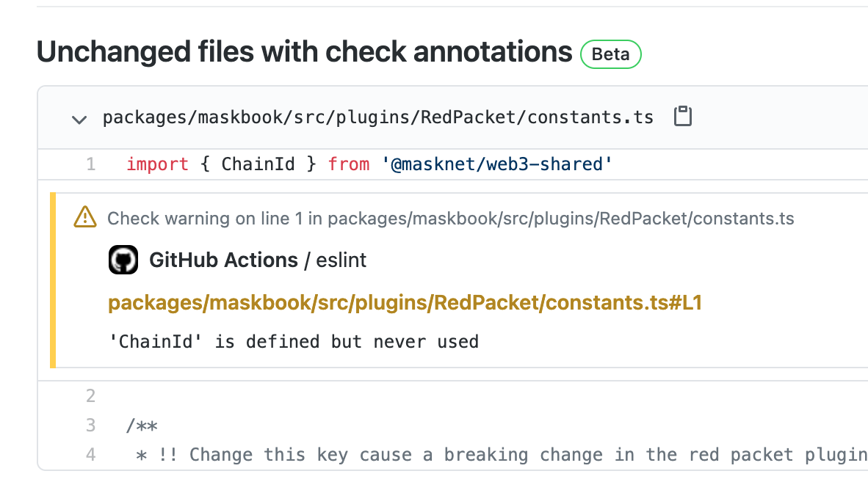Viewport: 868px width, 493px height.
Task: Collapse the constants.ts file section chevron
Action: pyautogui.click(x=79, y=119)
